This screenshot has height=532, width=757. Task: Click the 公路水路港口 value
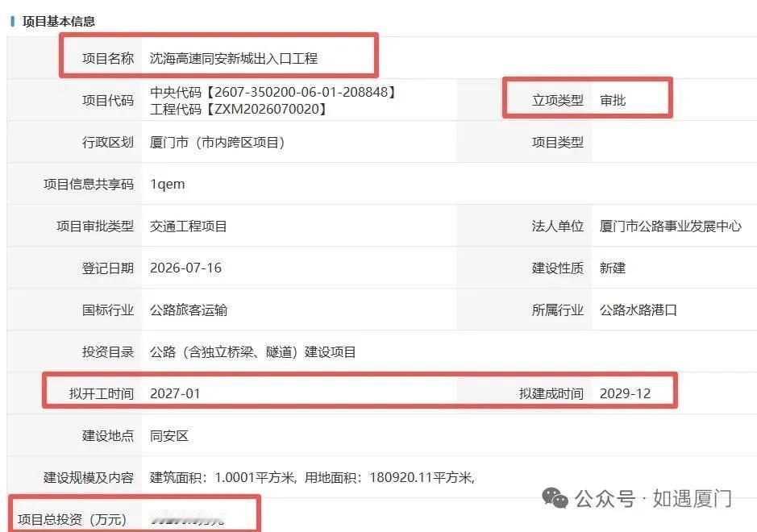[x=638, y=310]
